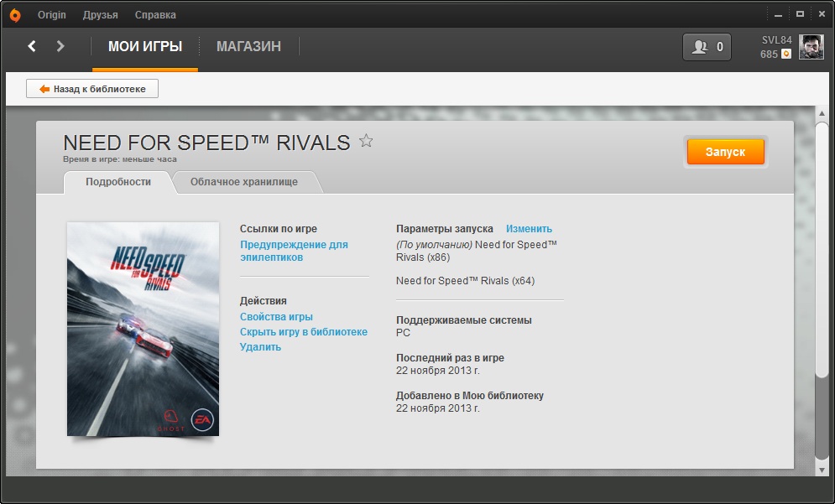Click Скрыть игру в библиотеке link
Viewport: 835px width, 504px height.
coord(304,331)
